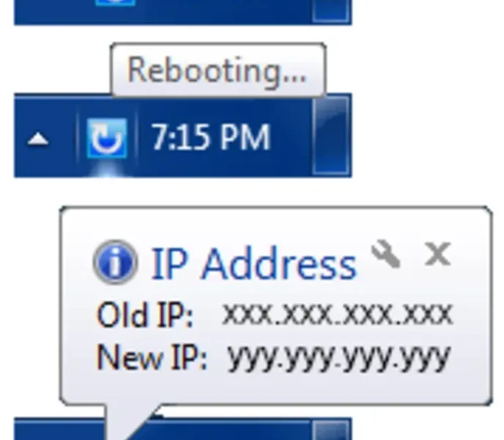Click the Rebooting... tooltip
This screenshot has height=440, width=504.
(218, 70)
